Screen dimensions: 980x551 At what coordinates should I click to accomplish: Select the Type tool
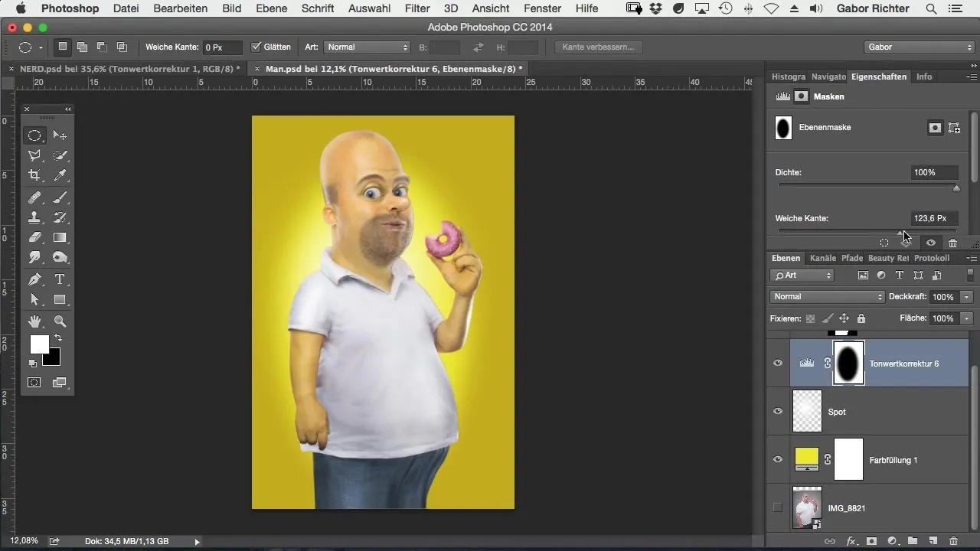click(60, 279)
